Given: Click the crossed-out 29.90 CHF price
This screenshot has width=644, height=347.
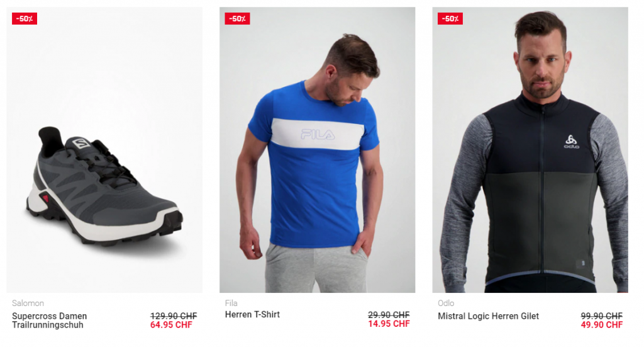Looking at the screenshot, I should click(x=389, y=314).
